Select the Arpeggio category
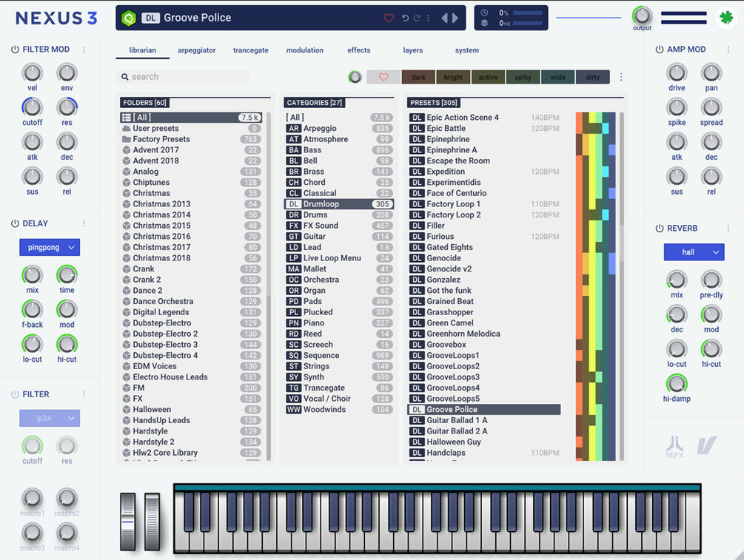744x560 pixels. (339, 128)
